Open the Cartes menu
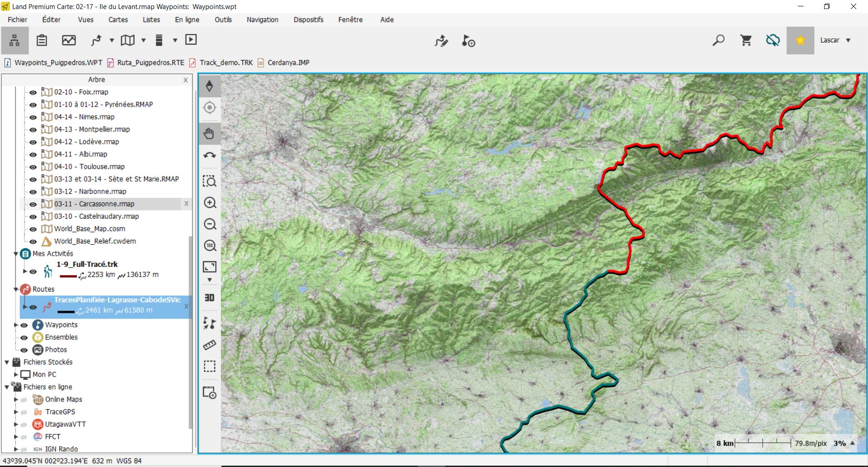This screenshot has width=868, height=467. (x=118, y=19)
